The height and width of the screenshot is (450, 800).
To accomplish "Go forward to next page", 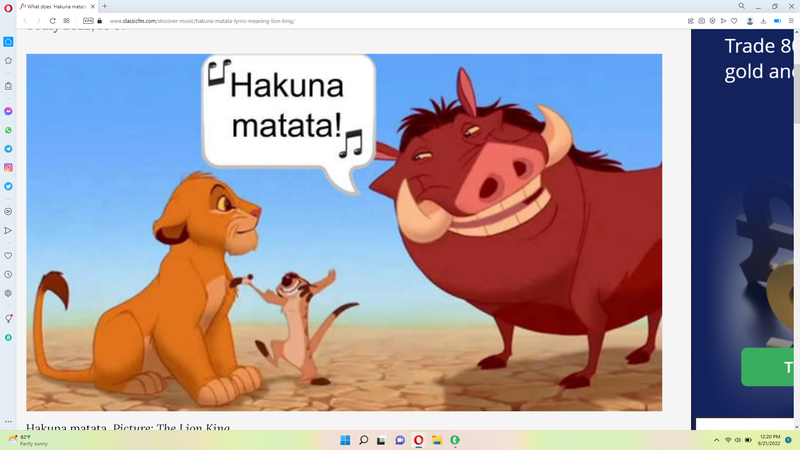I will click(38, 21).
